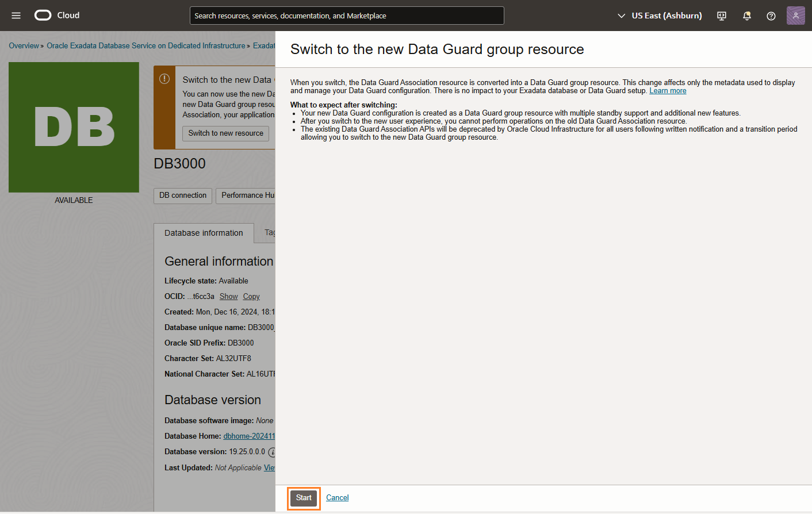Click the green DB database thumbnail

click(74, 127)
